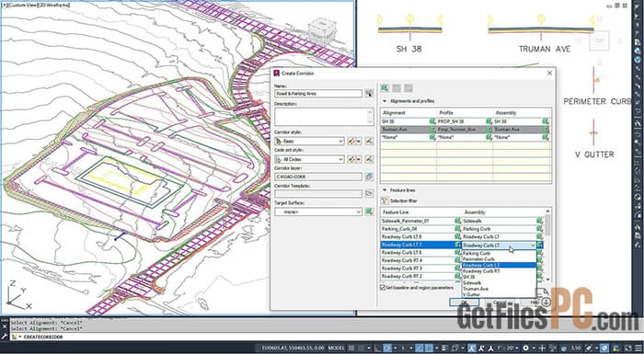The height and width of the screenshot is (354, 644).
Task: Collapse the Feature lines section
Action: point(385,190)
